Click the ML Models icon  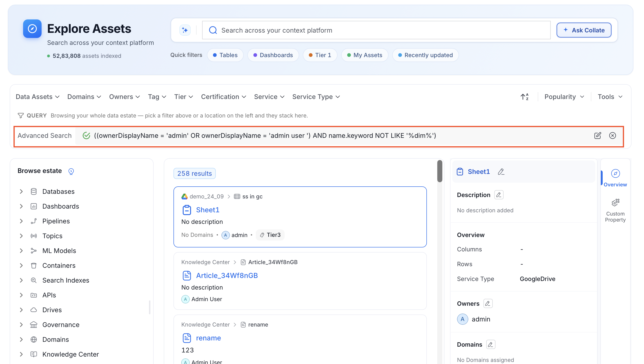pos(33,251)
